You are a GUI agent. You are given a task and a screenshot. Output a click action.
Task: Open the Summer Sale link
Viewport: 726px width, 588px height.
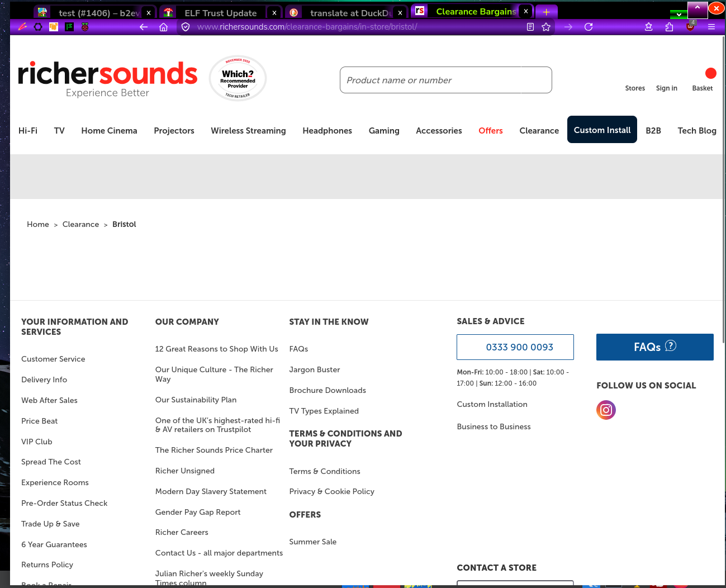tap(313, 542)
